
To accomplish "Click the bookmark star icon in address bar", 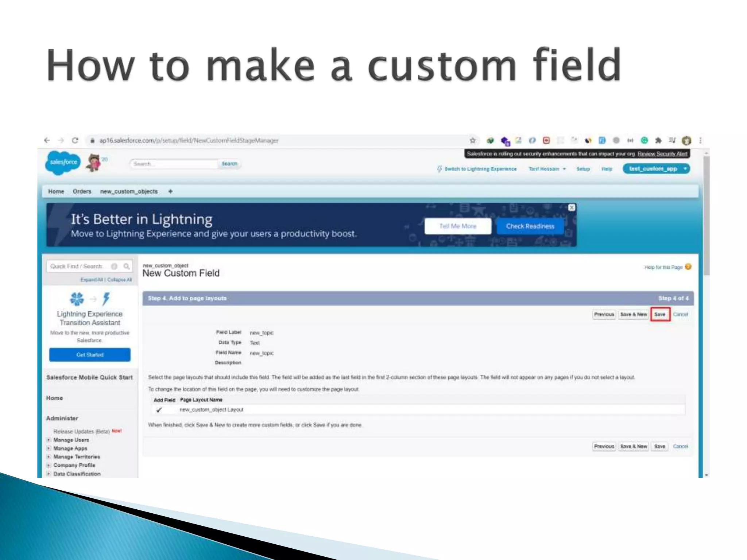I will [473, 140].
